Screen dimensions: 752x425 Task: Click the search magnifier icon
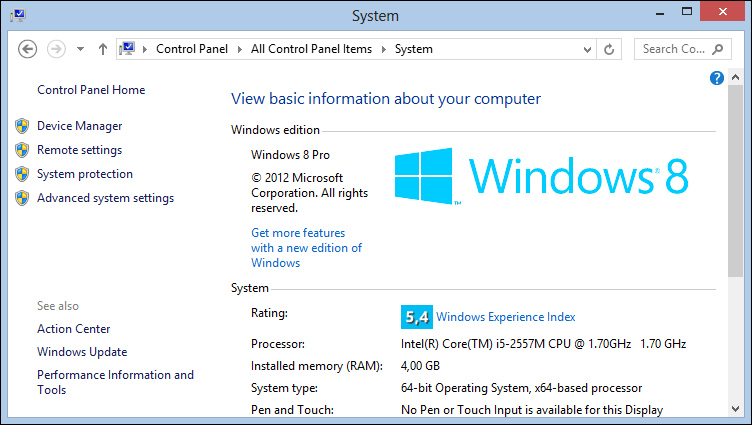coord(717,49)
